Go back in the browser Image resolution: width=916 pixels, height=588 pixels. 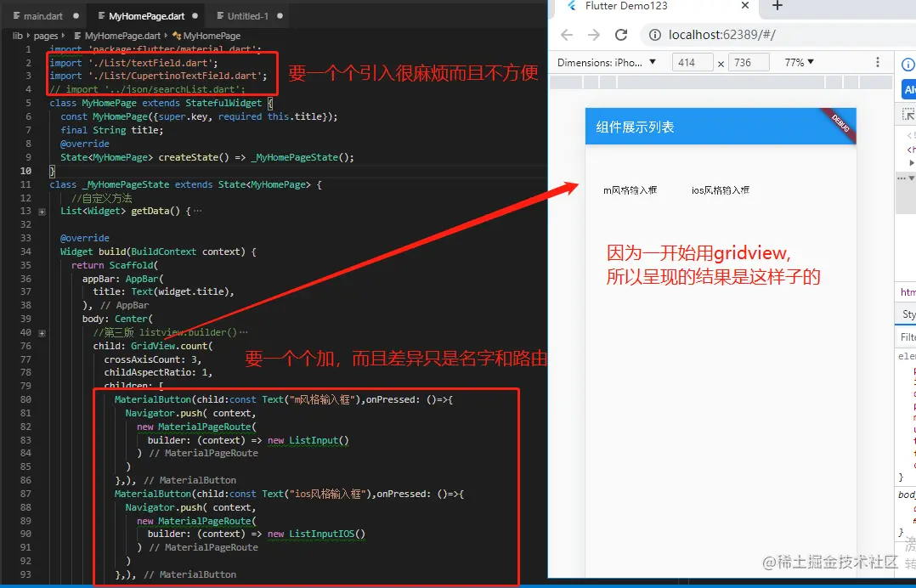point(567,35)
